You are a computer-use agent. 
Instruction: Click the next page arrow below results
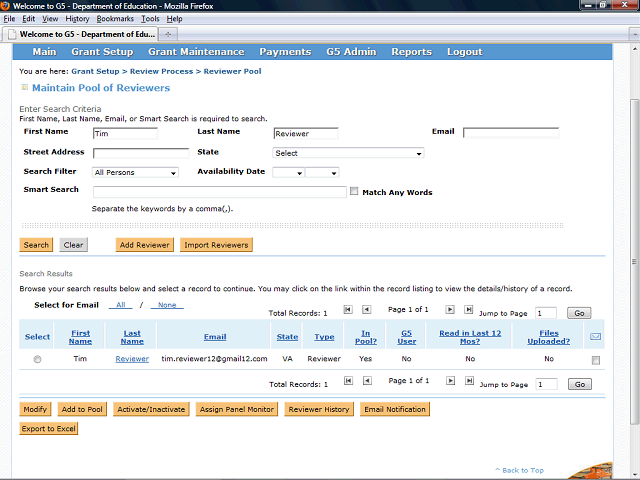point(450,382)
